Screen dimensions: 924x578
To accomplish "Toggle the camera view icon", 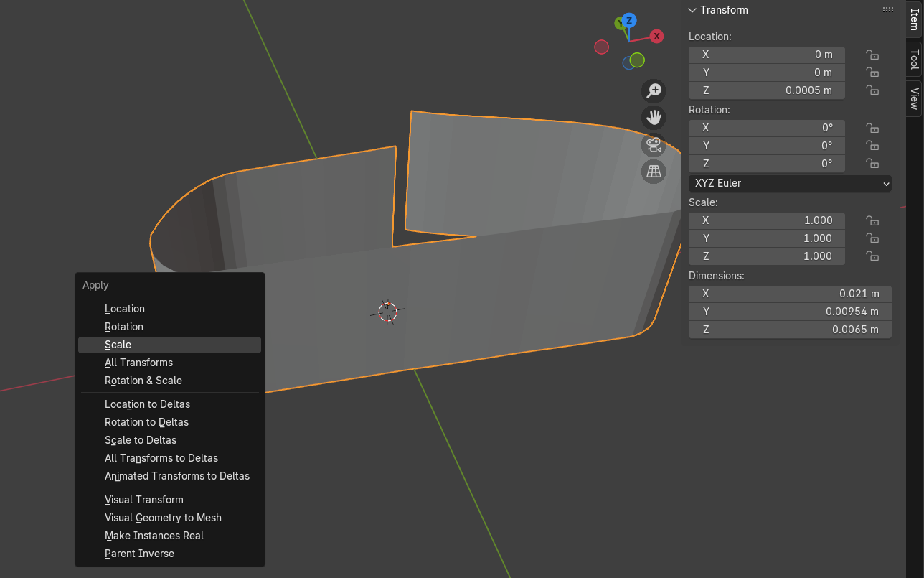I will pyautogui.click(x=654, y=144).
